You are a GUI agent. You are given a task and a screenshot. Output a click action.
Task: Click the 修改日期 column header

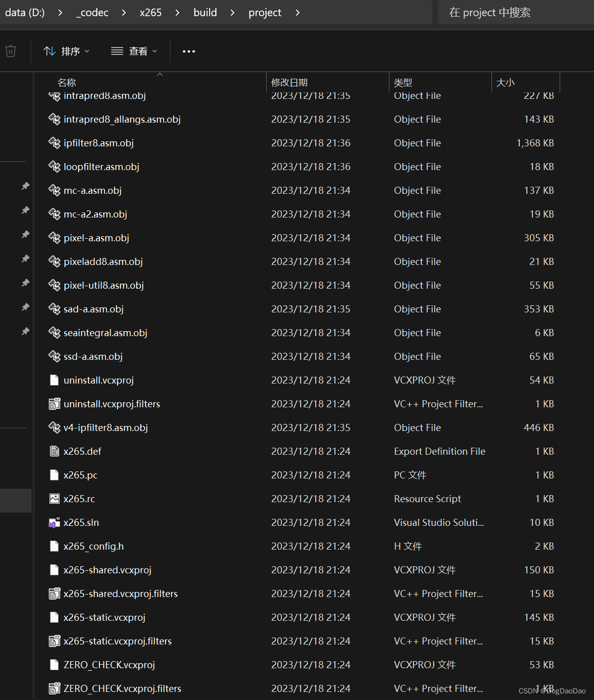click(x=289, y=82)
